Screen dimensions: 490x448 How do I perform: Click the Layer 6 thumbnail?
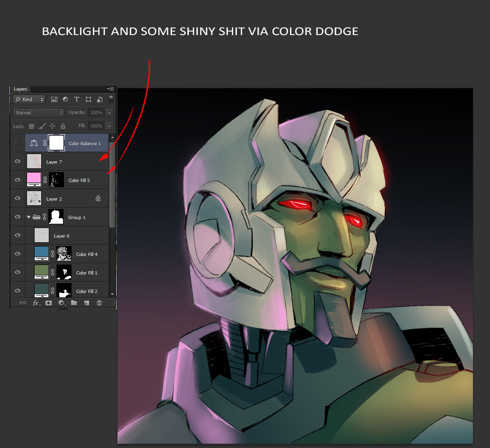pos(42,235)
